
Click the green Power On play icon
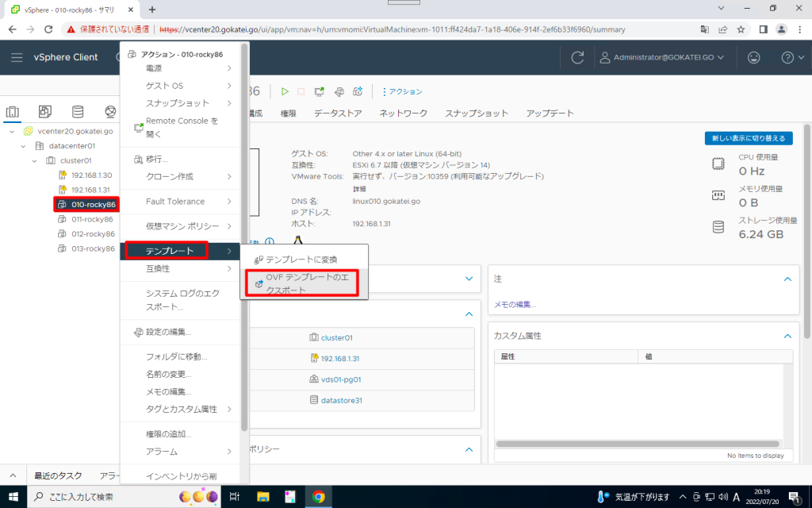click(285, 92)
